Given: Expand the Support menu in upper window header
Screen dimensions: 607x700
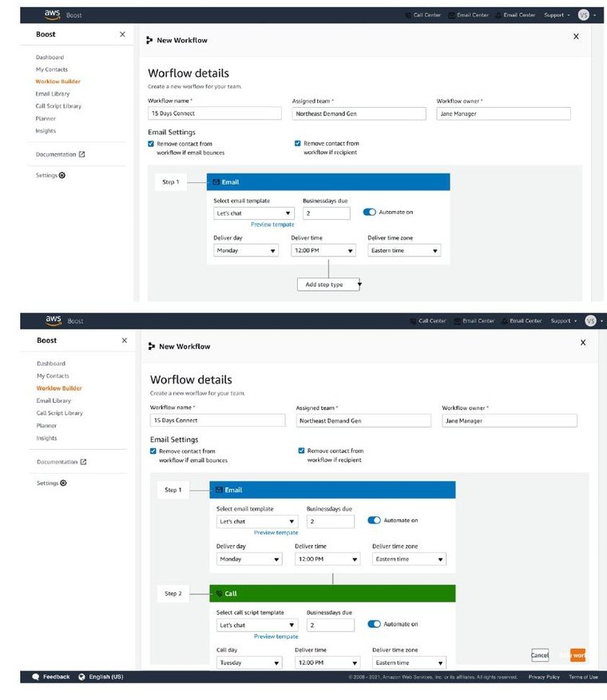Looking at the screenshot, I should click(x=557, y=15).
